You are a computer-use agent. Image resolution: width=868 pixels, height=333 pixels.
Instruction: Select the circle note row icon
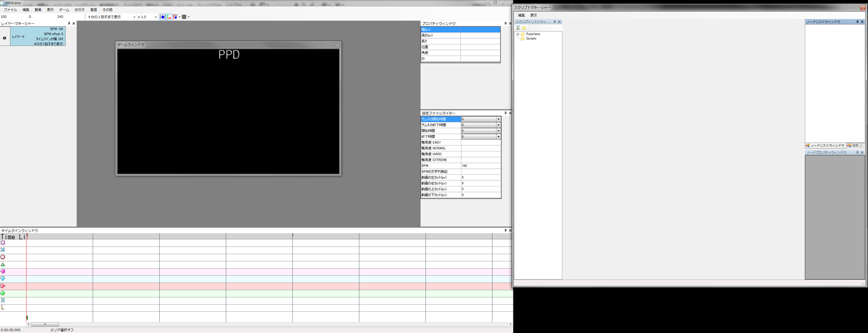(x=3, y=257)
